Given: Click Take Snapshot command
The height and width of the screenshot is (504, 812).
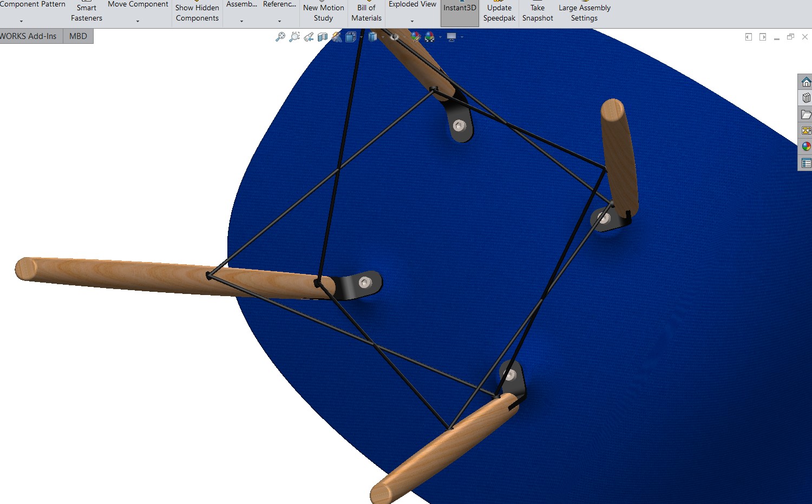Looking at the screenshot, I should tap(538, 12).
